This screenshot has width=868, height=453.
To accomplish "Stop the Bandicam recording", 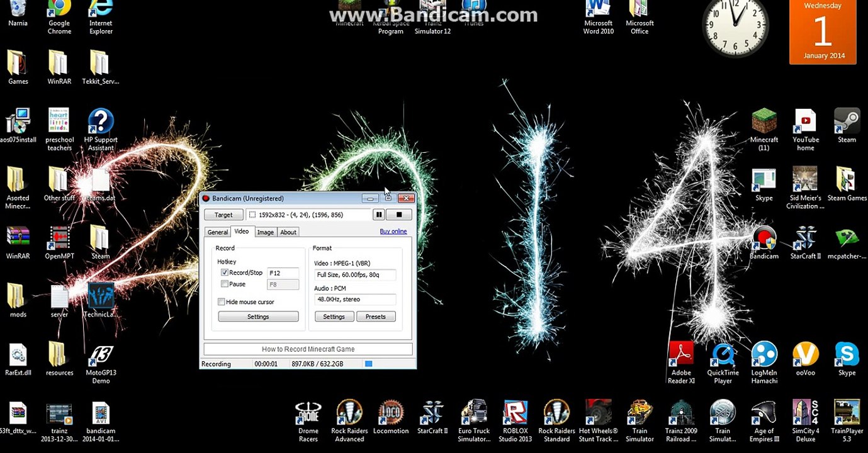I will tap(398, 215).
